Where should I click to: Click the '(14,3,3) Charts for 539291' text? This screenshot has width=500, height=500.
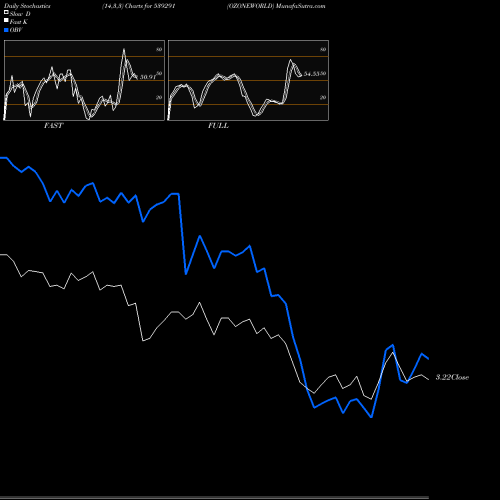(x=139, y=6)
